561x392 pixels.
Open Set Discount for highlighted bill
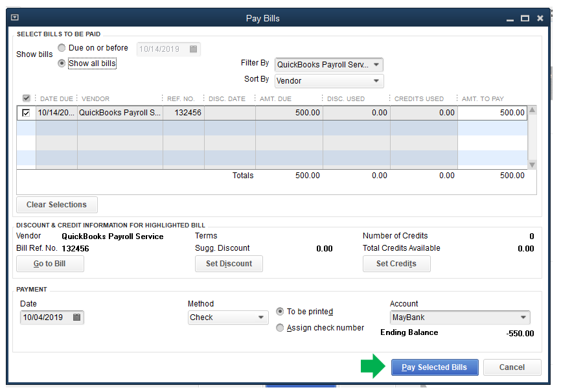coord(229,264)
